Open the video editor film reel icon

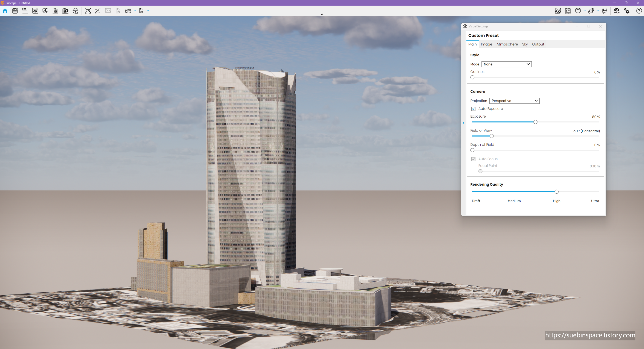(x=76, y=11)
